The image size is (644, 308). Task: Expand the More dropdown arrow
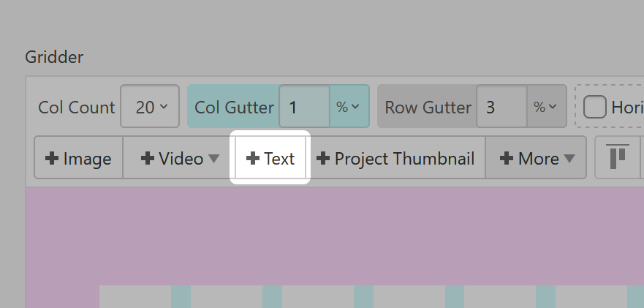point(569,159)
